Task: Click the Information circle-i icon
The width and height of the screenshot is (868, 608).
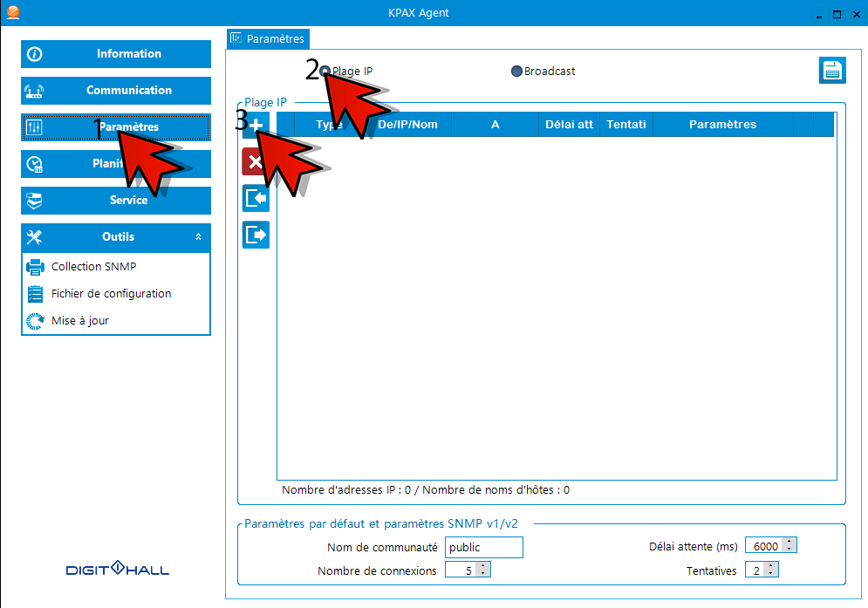Action: tap(34, 54)
